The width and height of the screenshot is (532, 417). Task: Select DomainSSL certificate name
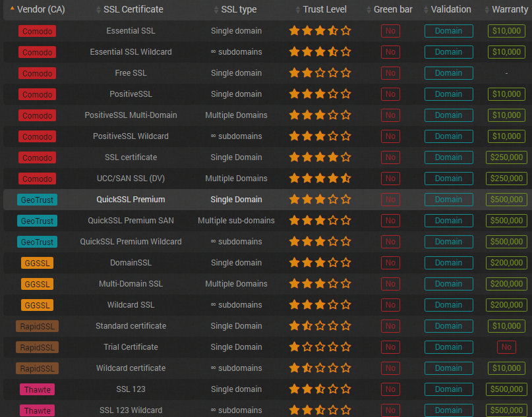pos(131,263)
